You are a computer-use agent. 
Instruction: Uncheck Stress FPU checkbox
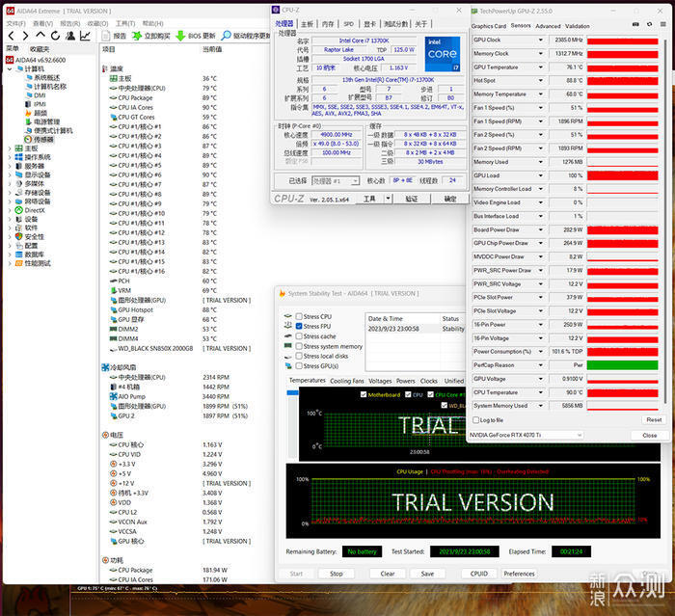[299, 326]
